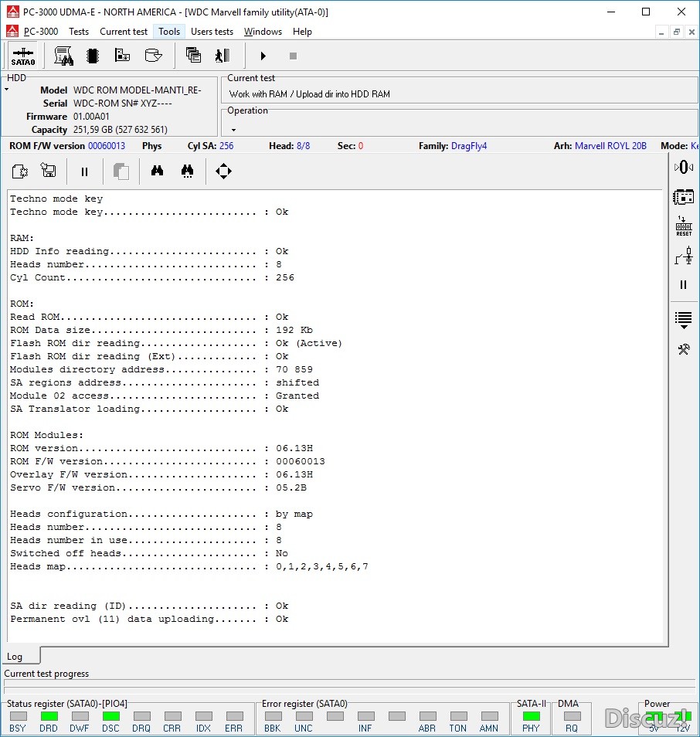
Task: Click the save log floppy disk icon
Action: (49, 172)
